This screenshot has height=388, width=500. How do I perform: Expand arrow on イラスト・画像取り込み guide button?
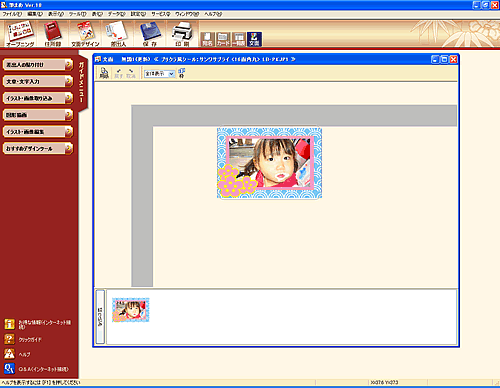(x=68, y=98)
